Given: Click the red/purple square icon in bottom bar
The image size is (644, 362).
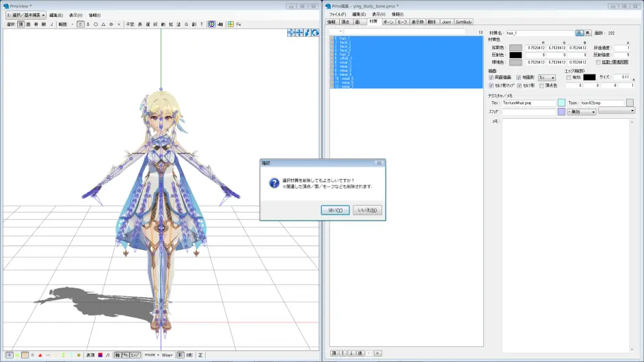Looking at the screenshot, I should click(x=100, y=355).
